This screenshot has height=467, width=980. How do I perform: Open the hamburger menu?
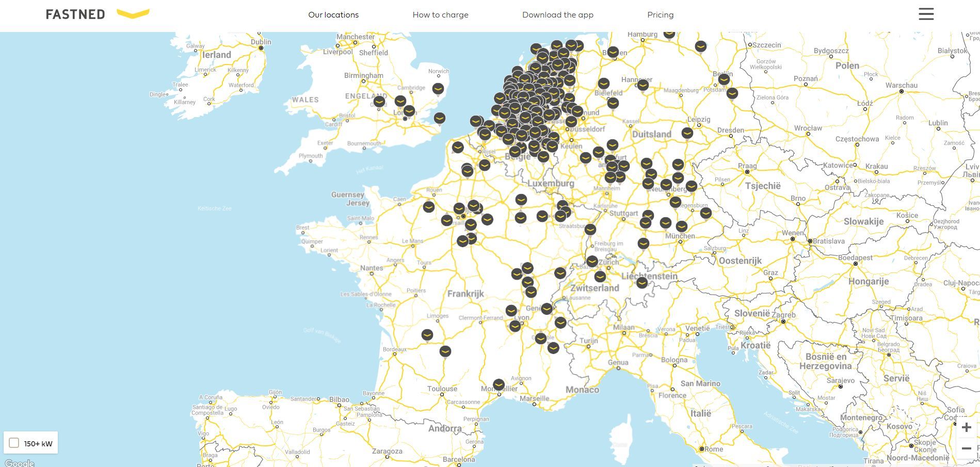tap(926, 14)
